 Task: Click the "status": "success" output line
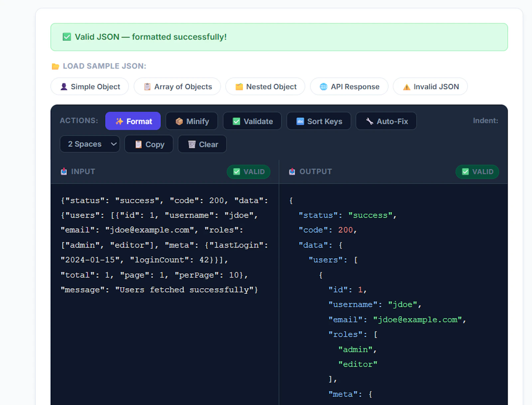(347, 215)
